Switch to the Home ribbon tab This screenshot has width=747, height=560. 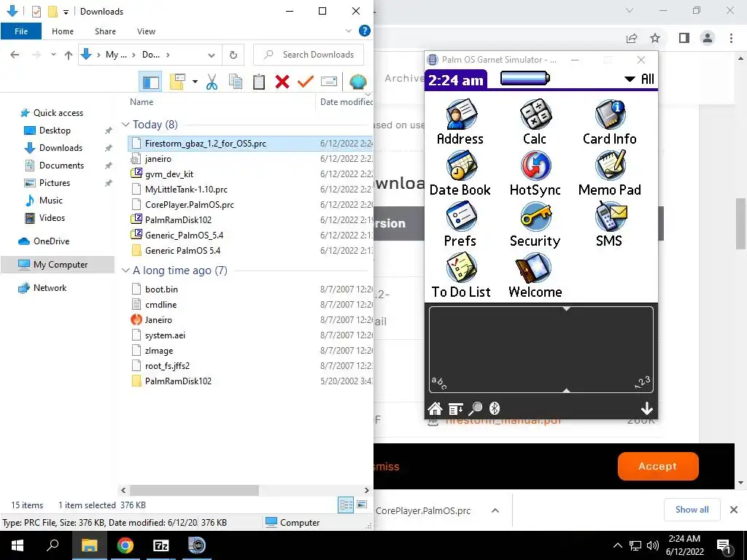[x=63, y=31]
